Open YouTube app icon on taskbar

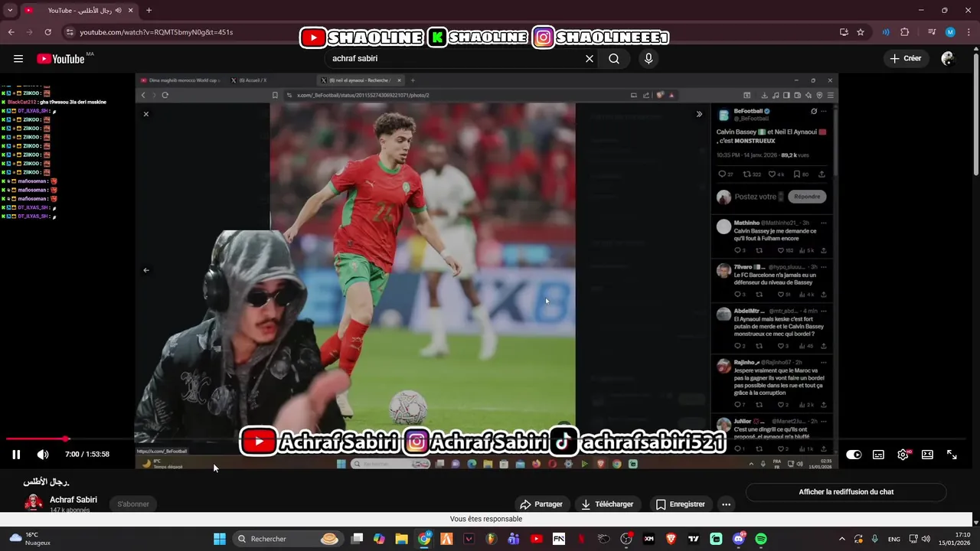pos(536,539)
